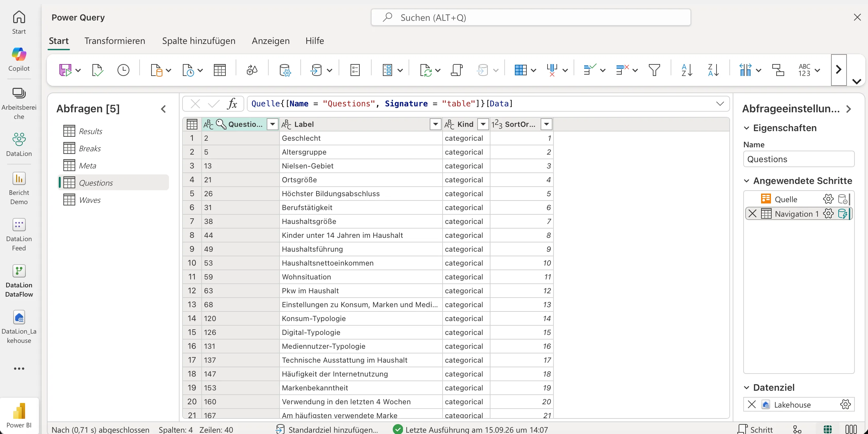The width and height of the screenshot is (868, 434).
Task: Switch to the Transformieren tab
Action: (115, 41)
